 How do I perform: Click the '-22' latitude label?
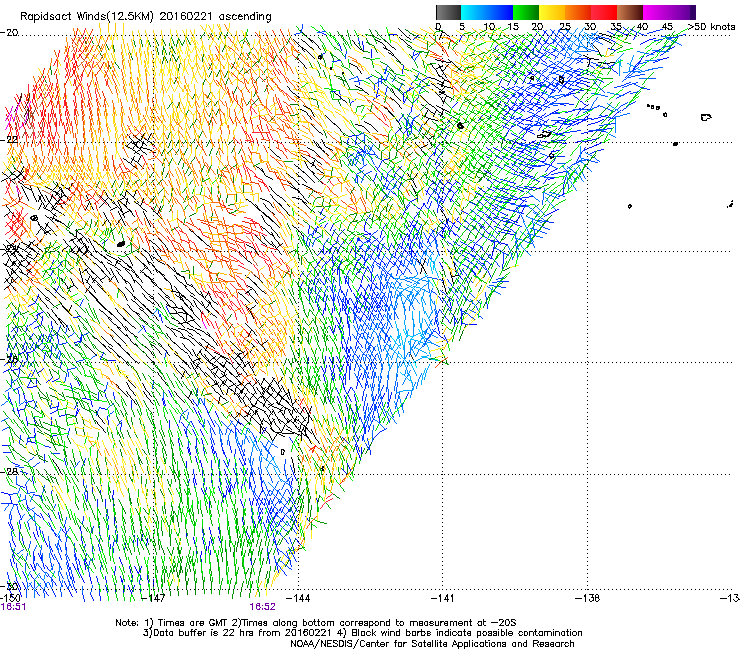[9, 140]
